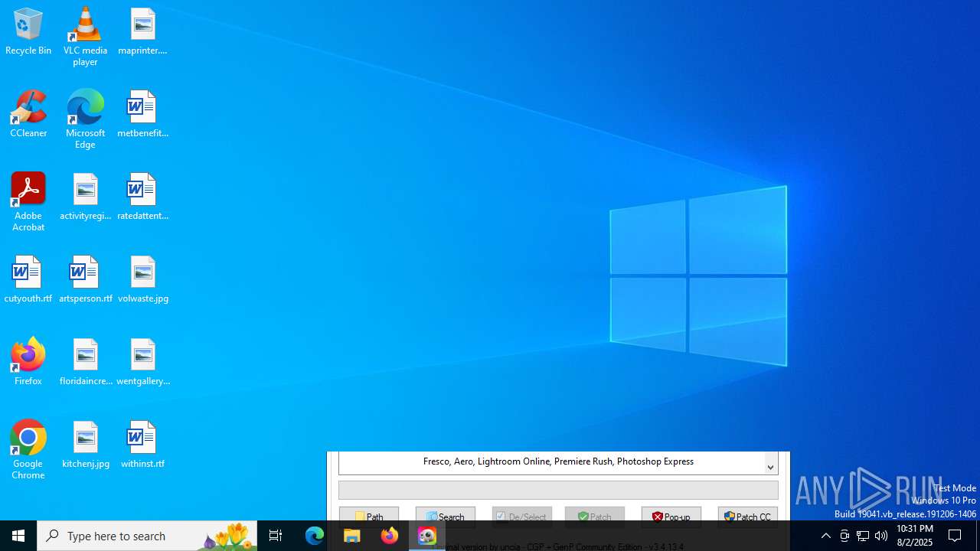Click the taskbar search box
The width and height of the screenshot is (980, 551).
147,536
